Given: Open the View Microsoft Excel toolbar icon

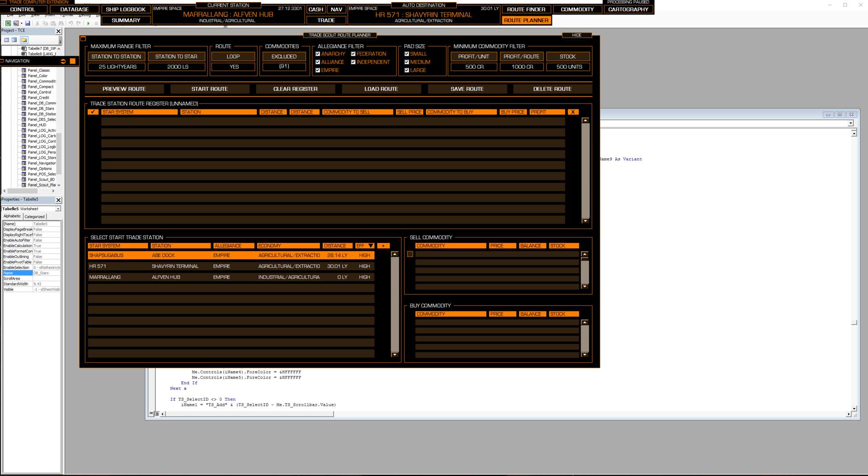Looking at the screenshot, I should click(8, 23).
